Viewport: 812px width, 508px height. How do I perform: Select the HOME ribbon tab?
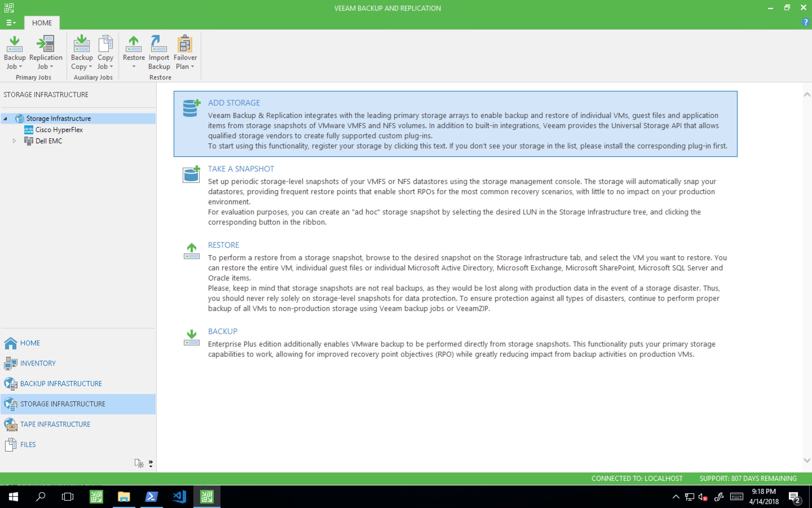pos(42,23)
